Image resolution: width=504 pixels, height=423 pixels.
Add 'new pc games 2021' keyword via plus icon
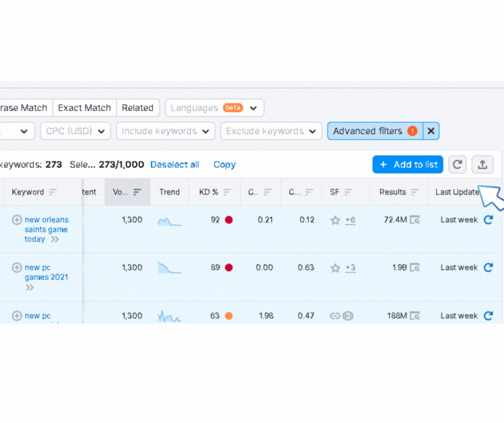[x=17, y=267]
